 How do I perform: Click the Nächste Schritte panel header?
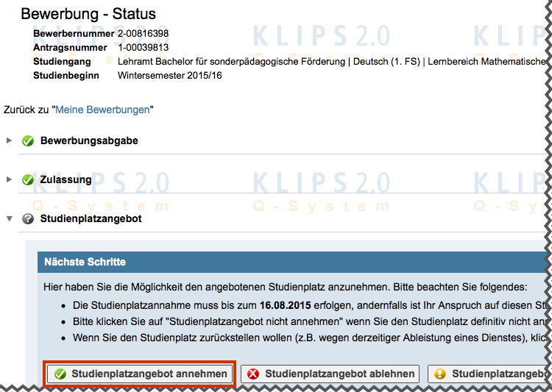click(x=292, y=262)
